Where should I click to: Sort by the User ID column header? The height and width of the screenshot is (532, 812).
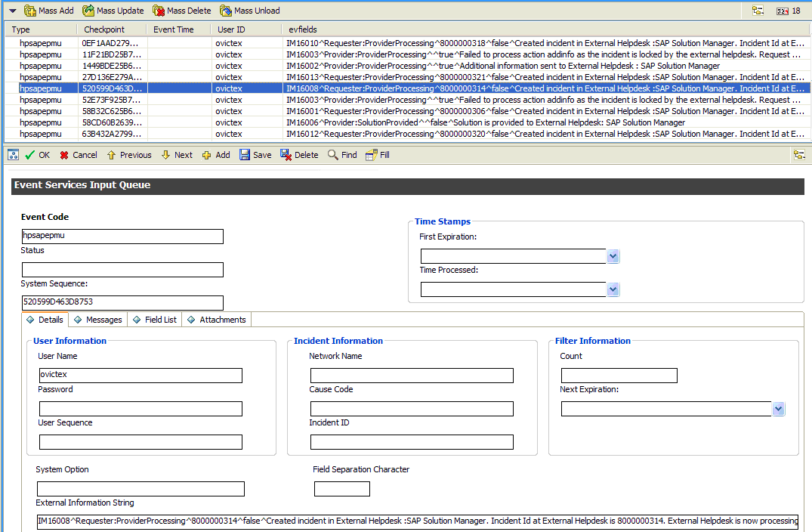point(246,29)
